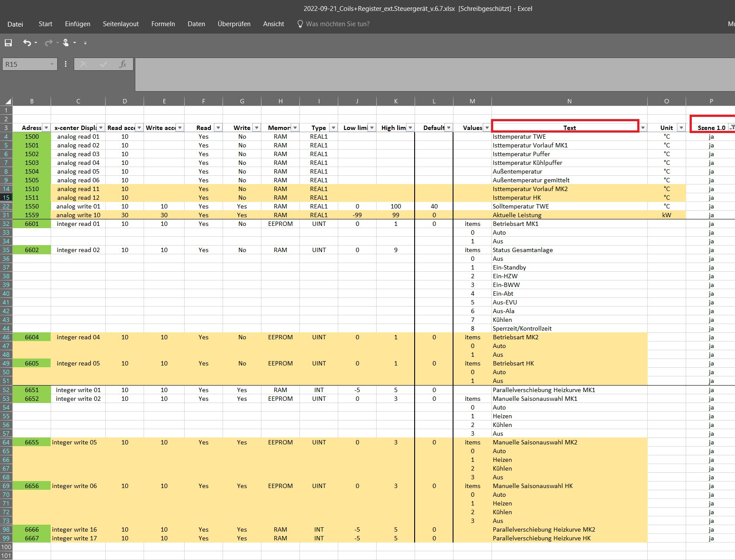Open the Formeln ribbon tab
Viewport: 735px width, 560px height.
pyautogui.click(x=163, y=24)
